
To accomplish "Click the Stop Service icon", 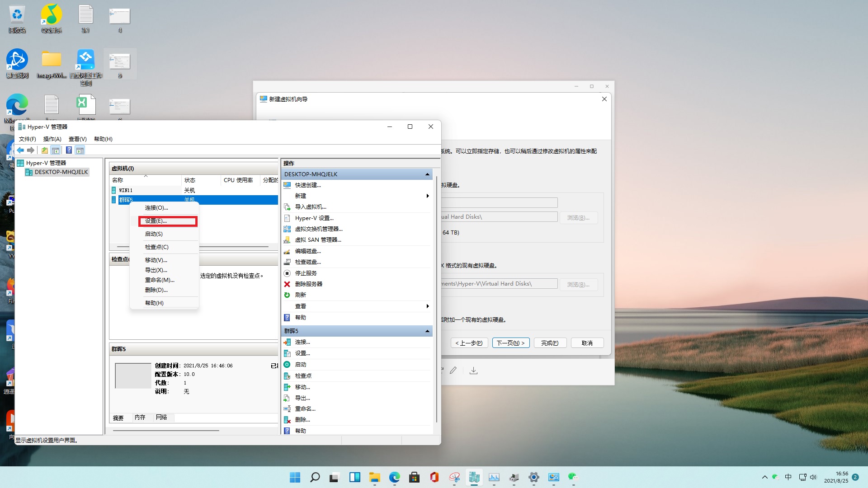I will (x=287, y=273).
